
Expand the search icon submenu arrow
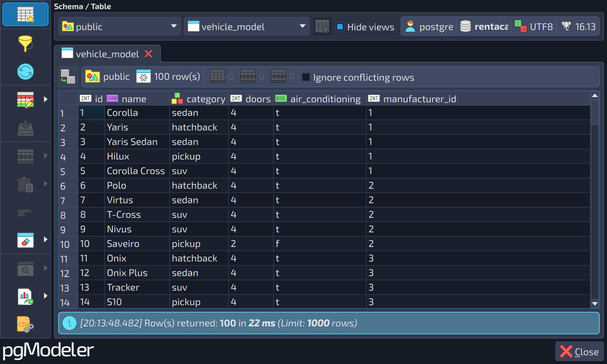[x=46, y=268]
